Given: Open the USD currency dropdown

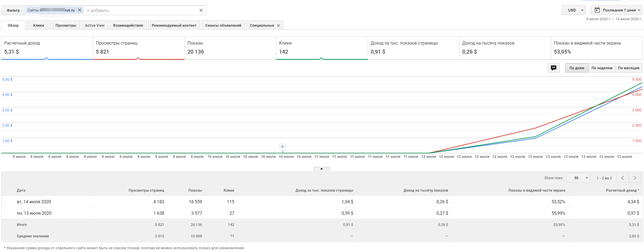Looking at the screenshot, I should [574, 10].
